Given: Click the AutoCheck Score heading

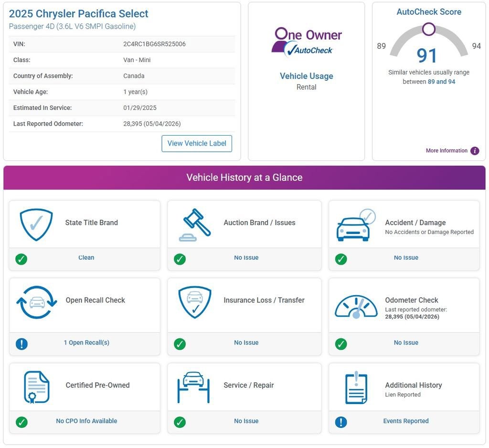Looking at the screenshot, I should click(429, 12).
